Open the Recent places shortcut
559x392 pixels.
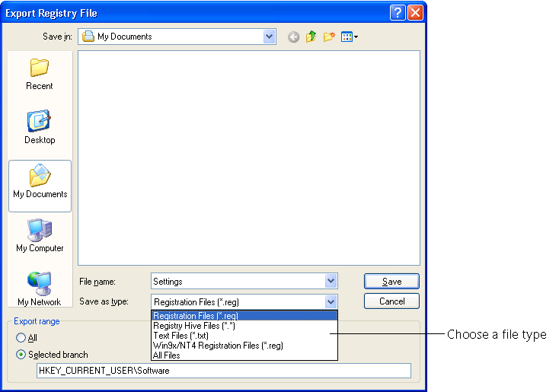coord(39,74)
